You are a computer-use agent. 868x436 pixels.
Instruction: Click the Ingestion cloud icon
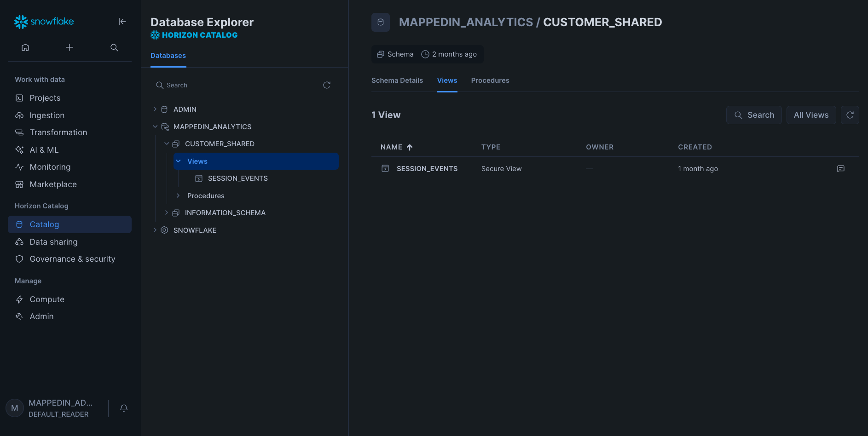[19, 115]
